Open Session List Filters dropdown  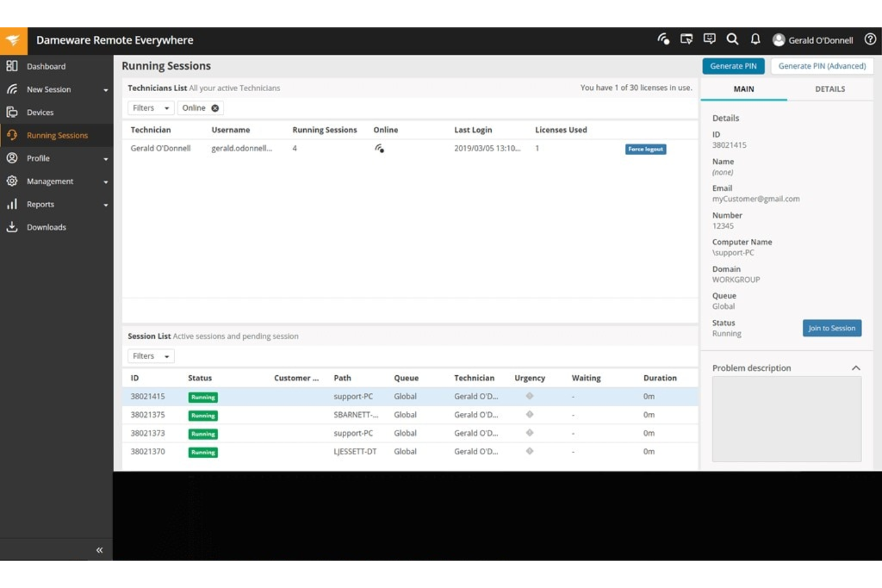coord(151,356)
